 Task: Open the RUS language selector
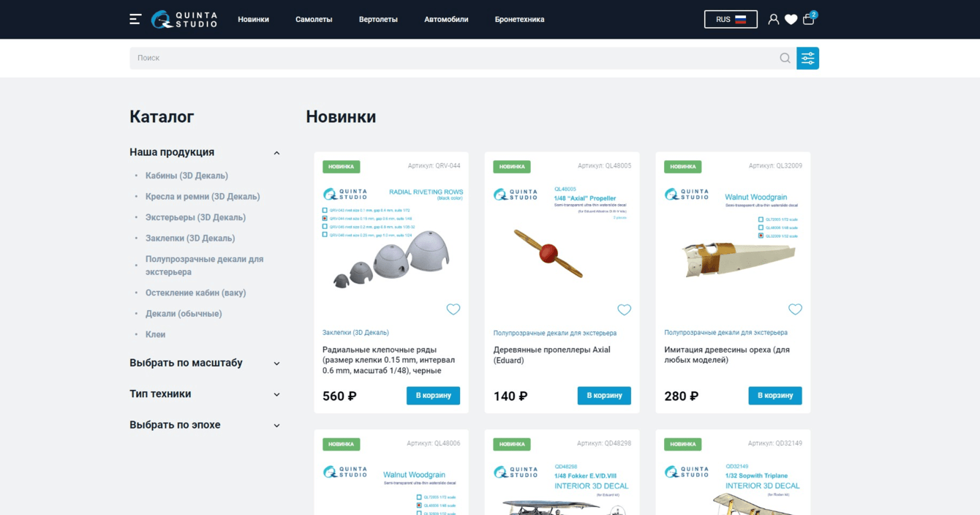coord(731,19)
